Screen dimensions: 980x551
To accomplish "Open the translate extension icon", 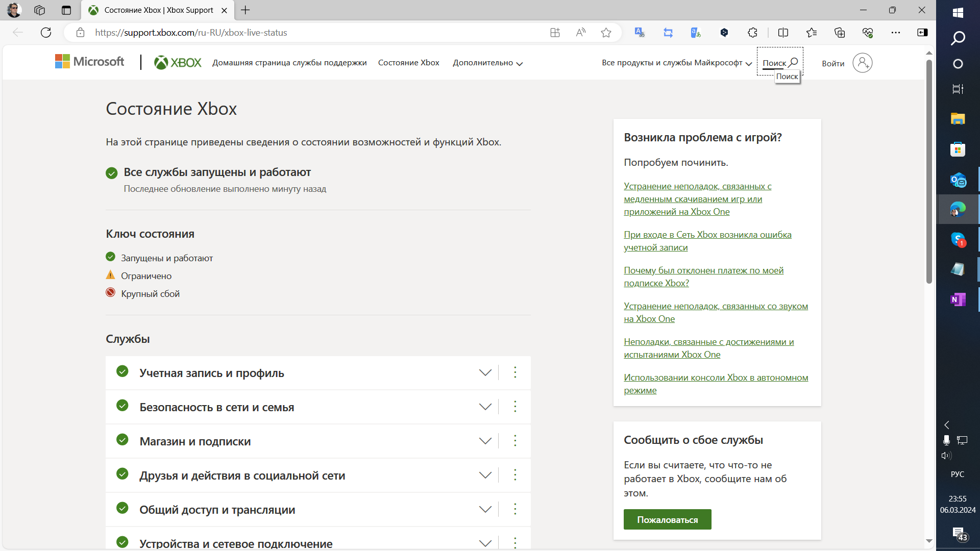I will click(639, 33).
